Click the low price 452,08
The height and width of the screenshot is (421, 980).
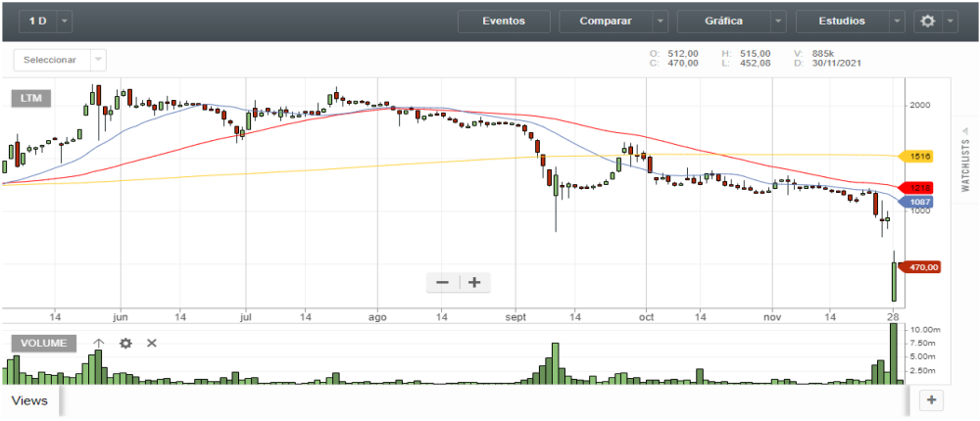(x=755, y=63)
